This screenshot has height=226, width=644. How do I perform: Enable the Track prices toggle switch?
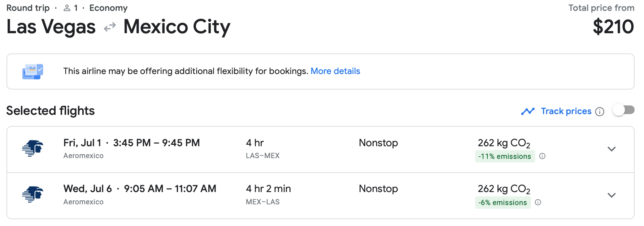click(623, 110)
